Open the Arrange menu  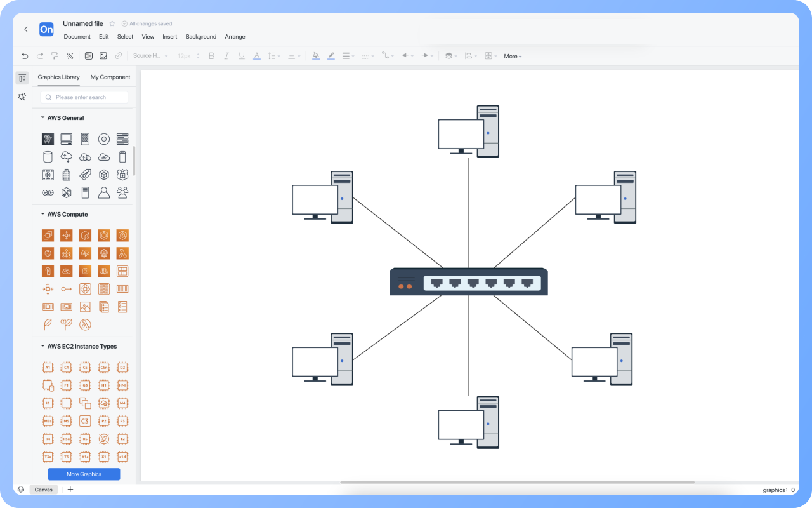(x=235, y=37)
